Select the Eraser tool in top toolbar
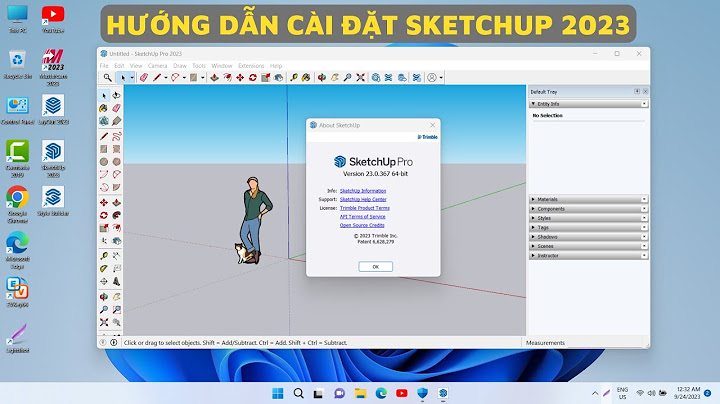720x404 pixels. pos(144,78)
